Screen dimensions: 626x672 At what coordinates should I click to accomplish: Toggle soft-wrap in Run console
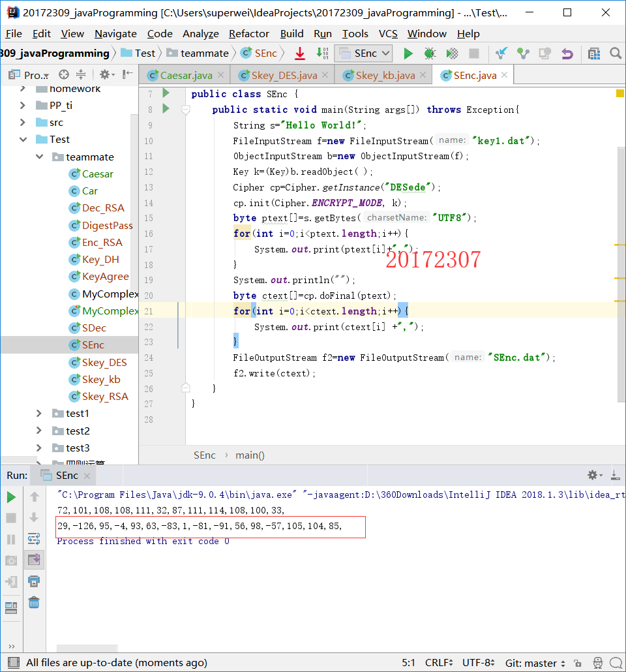(34, 539)
